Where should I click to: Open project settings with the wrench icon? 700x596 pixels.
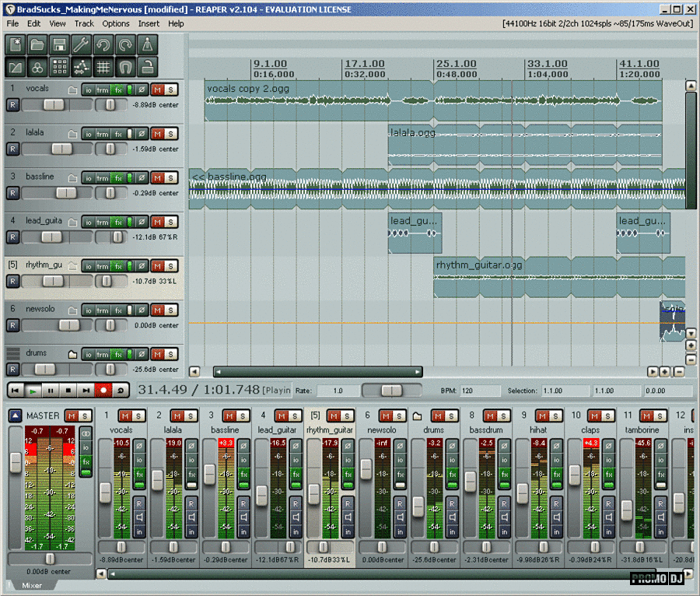point(81,44)
